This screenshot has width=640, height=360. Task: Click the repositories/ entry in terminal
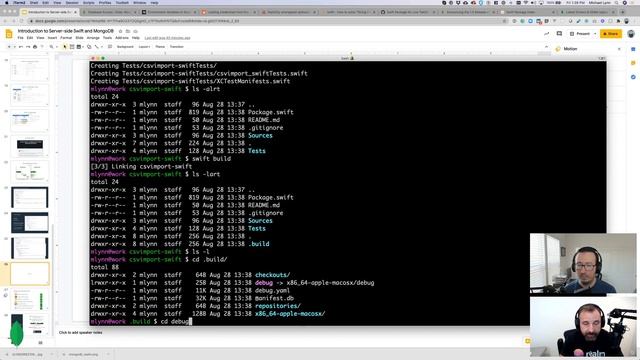(x=278, y=306)
